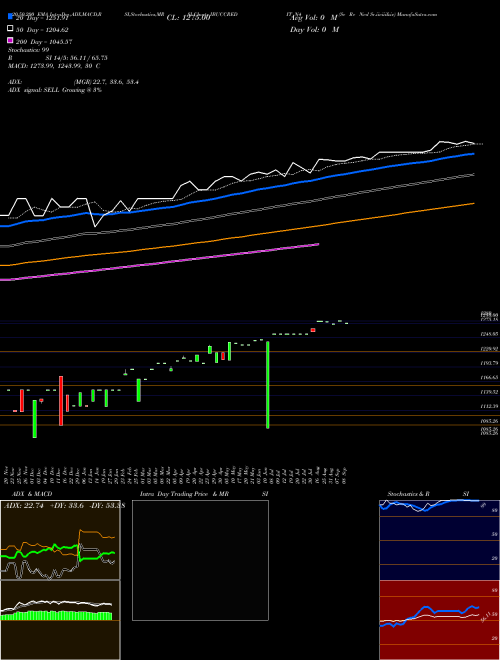Screen dimensions: 500x660
Task: Click the blue 20 Day EMA legend swatch
Action: click(x=10, y=17)
